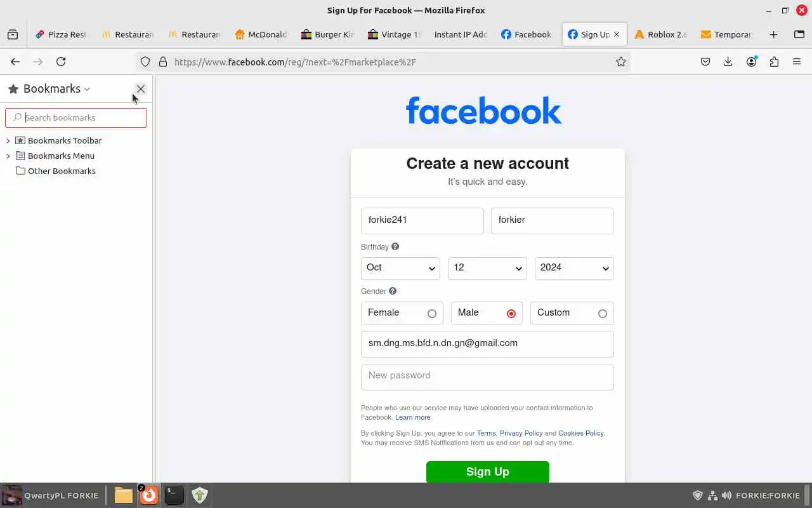Viewport: 812px width, 508px height.
Task: Open the Firefox hamburger application menu
Action: (x=797, y=62)
